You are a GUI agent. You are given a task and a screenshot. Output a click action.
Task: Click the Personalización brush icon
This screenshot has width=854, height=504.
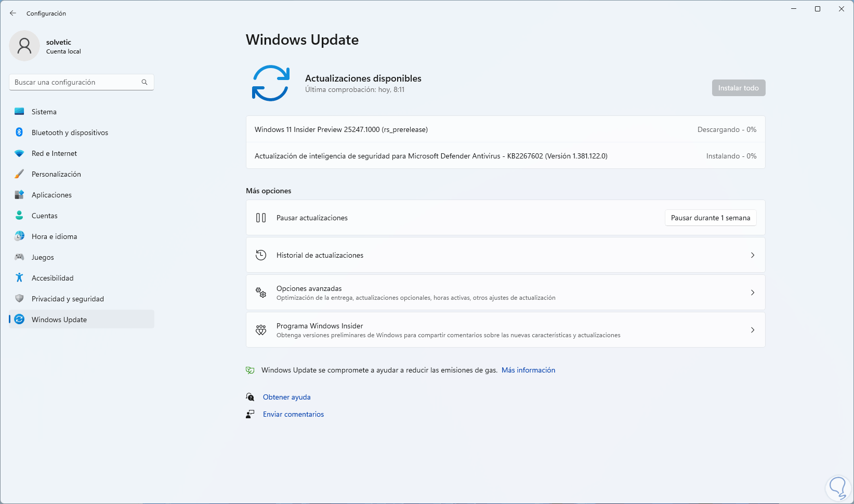coord(19,174)
